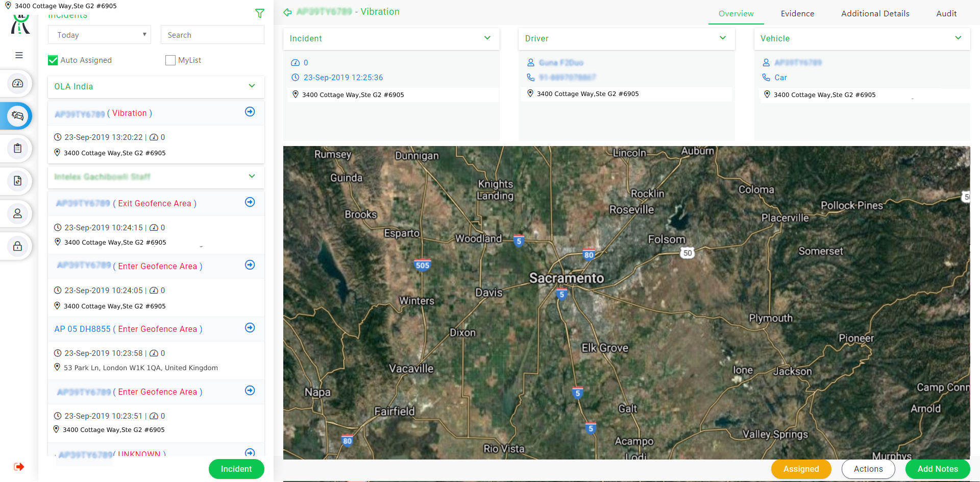980x482 pixels.
Task: Click the Search input field
Action: [212, 35]
